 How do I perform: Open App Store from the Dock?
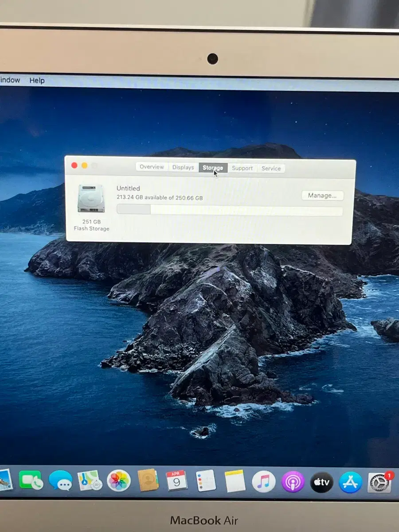[351, 482]
